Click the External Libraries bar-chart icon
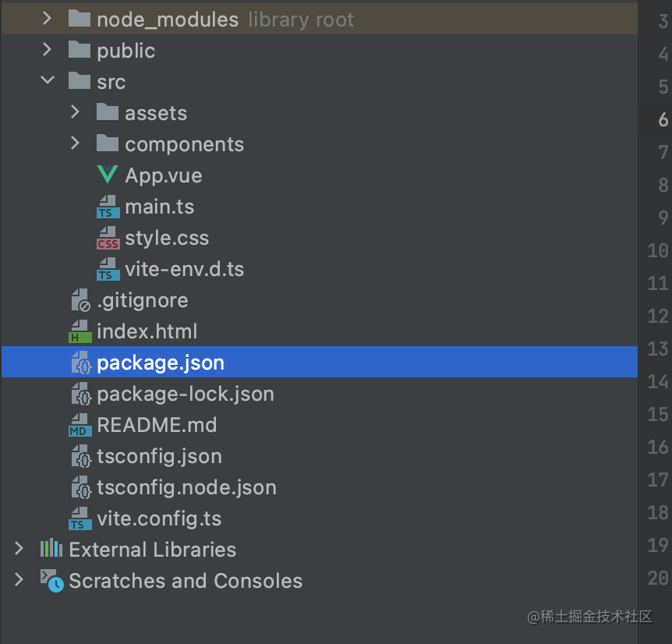 (51, 548)
